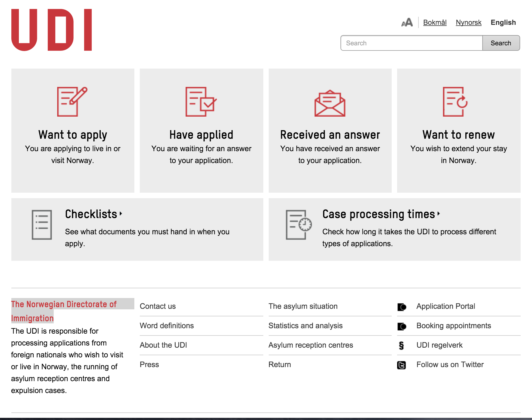Click the text size AA icon
The height and width of the screenshot is (420, 532).
(x=407, y=22)
